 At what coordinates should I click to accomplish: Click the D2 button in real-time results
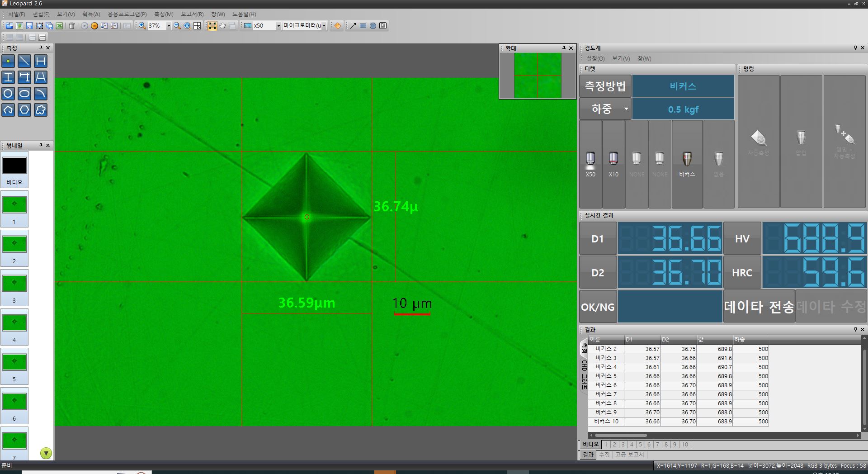point(598,272)
